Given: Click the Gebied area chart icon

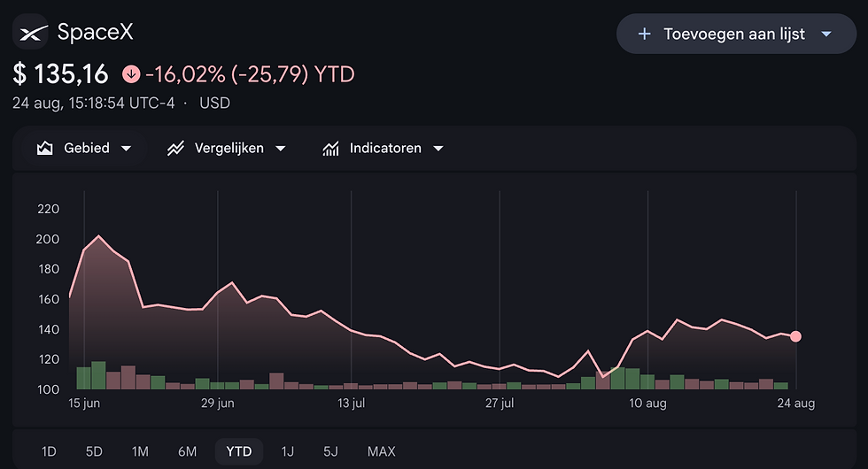Looking at the screenshot, I should click(x=45, y=149).
